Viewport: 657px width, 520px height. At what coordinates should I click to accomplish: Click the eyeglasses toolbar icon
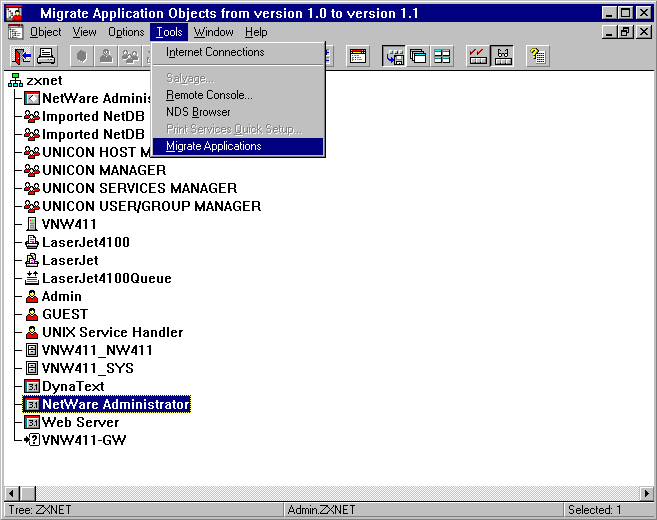(x=502, y=56)
